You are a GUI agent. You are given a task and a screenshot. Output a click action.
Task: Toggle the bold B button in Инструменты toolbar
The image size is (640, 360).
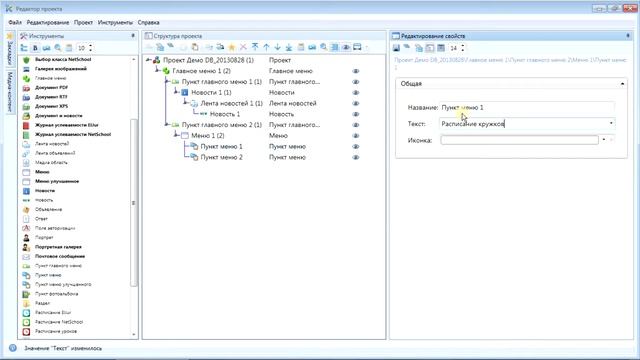pos(36,48)
